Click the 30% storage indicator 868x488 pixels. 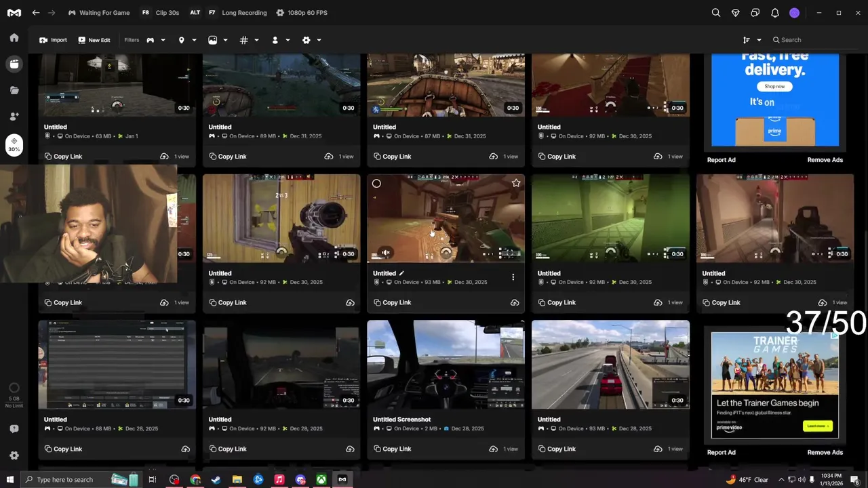coord(14,145)
